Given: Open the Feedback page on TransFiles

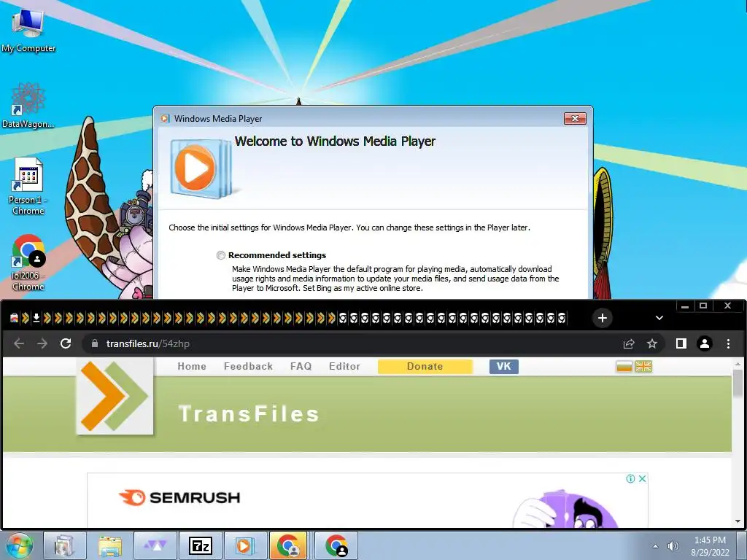Looking at the screenshot, I should [x=248, y=366].
